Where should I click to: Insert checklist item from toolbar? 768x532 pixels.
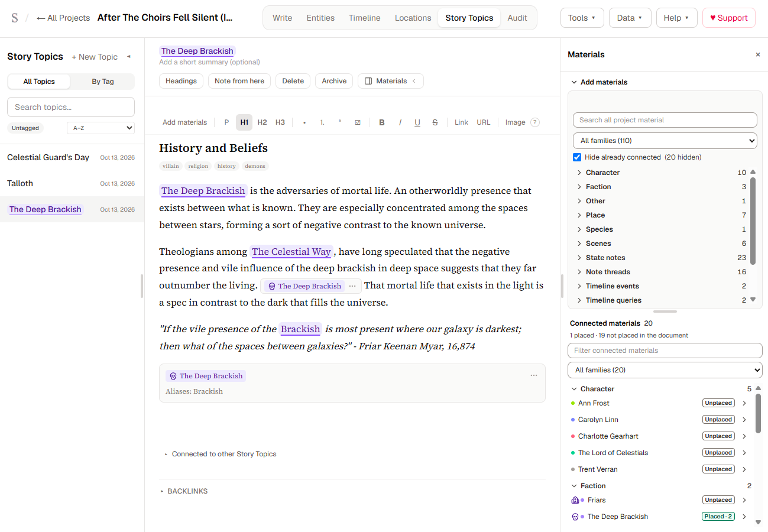click(358, 122)
